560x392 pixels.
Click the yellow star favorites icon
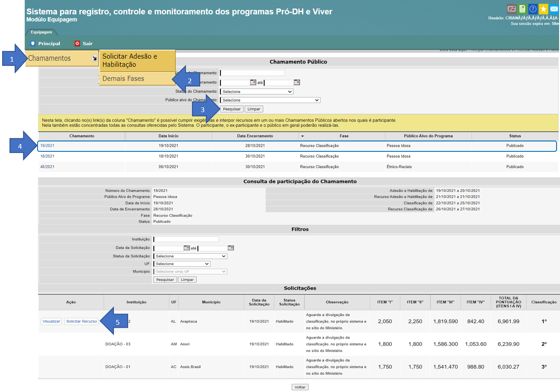pos(544,9)
